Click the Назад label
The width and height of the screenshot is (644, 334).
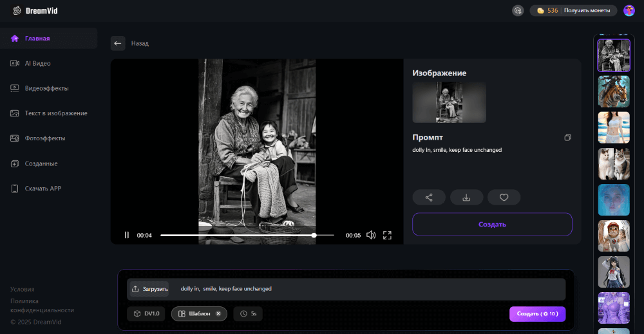click(140, 43)
